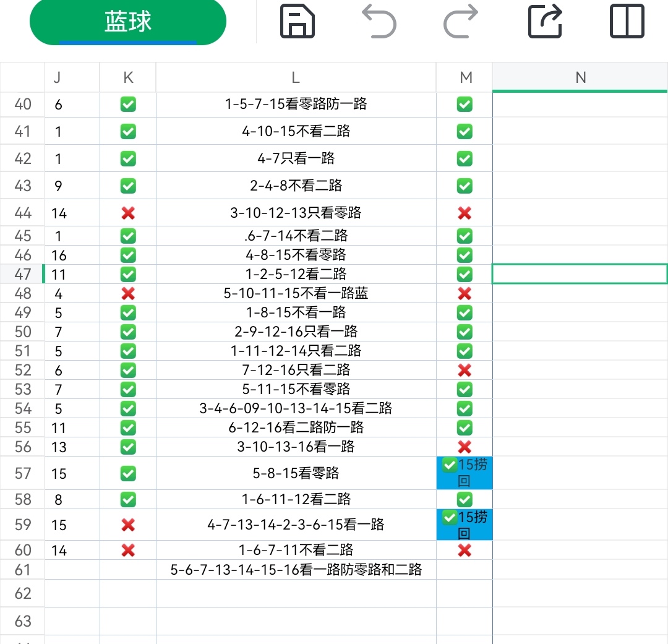Open the Share icon

[544, 21]
